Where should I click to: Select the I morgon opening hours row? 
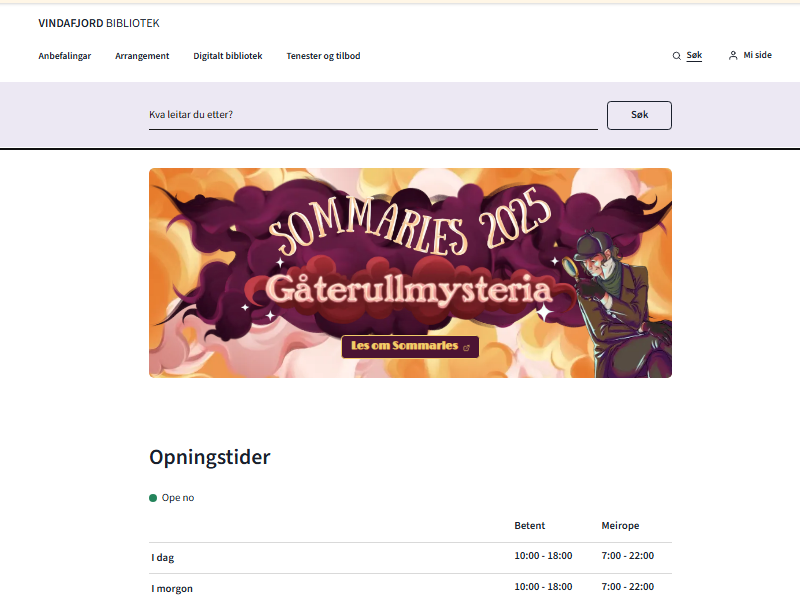tap(410, 588)
